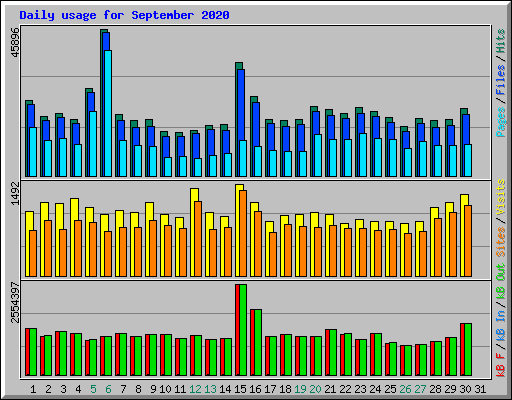This screenshot has height=400, width=512.
Task: Click day 24 on the x-axis
Action: [x=375, y=389]
